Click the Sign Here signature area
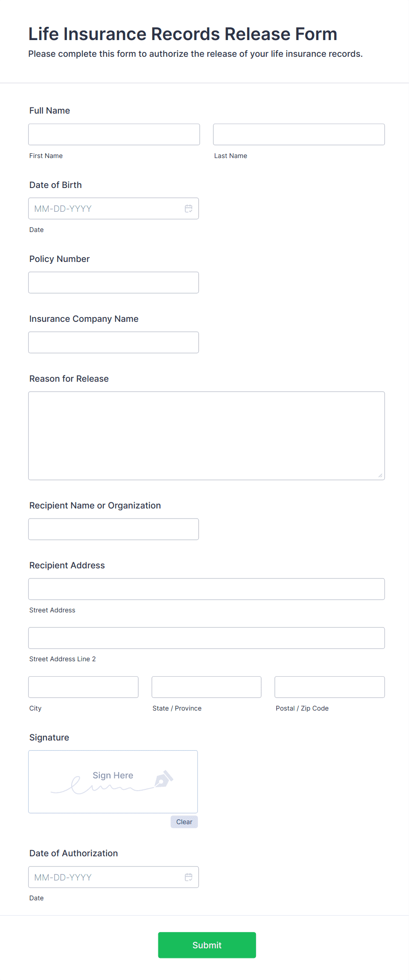 [x=113, y=781]
